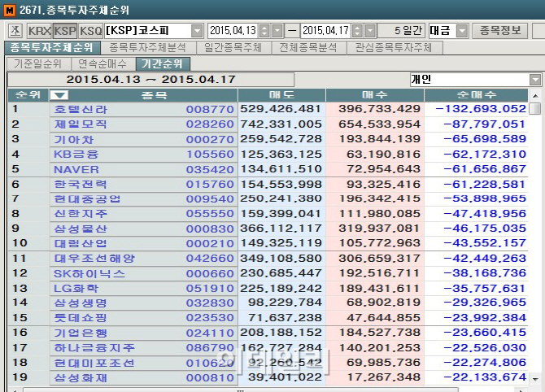The height and width of the screenshot is (392, 545).
Task: Select the 현대미포조선 stock row
Action: click(268, 363)
